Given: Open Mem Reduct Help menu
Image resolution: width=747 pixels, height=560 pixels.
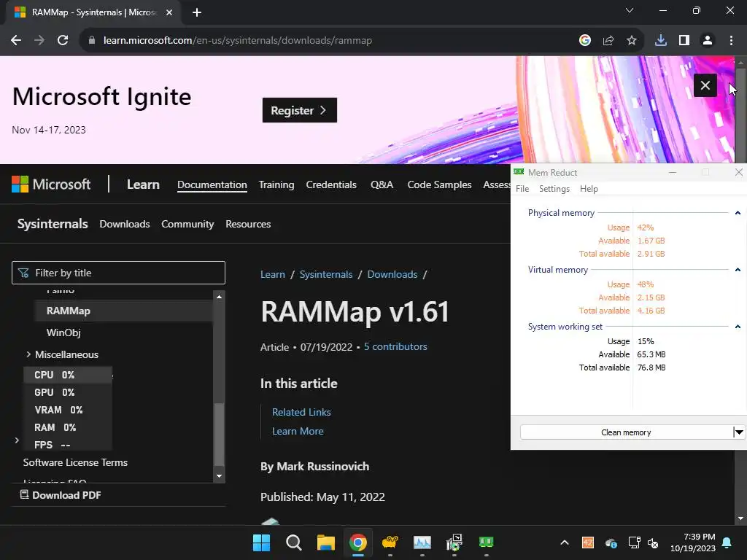Looking at the screenshot, I should click(589, 189).
